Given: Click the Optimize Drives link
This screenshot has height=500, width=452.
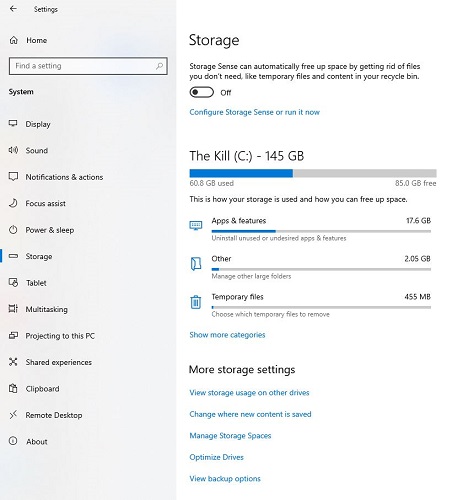Looking at the screenshot, I should 217,457.
